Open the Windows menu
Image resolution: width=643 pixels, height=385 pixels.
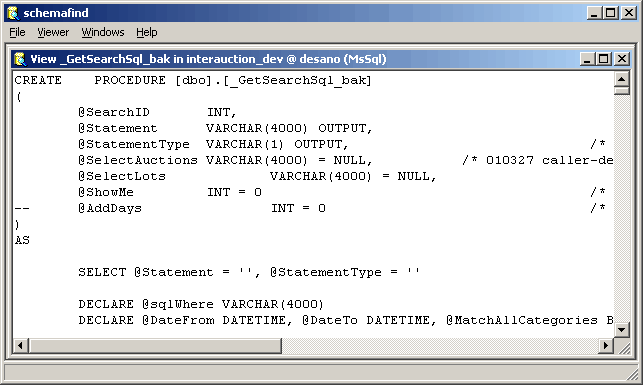point(103,32)
